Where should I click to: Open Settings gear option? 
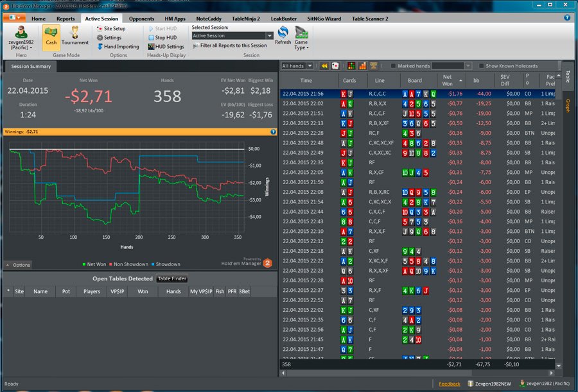[x=109, y=38]
